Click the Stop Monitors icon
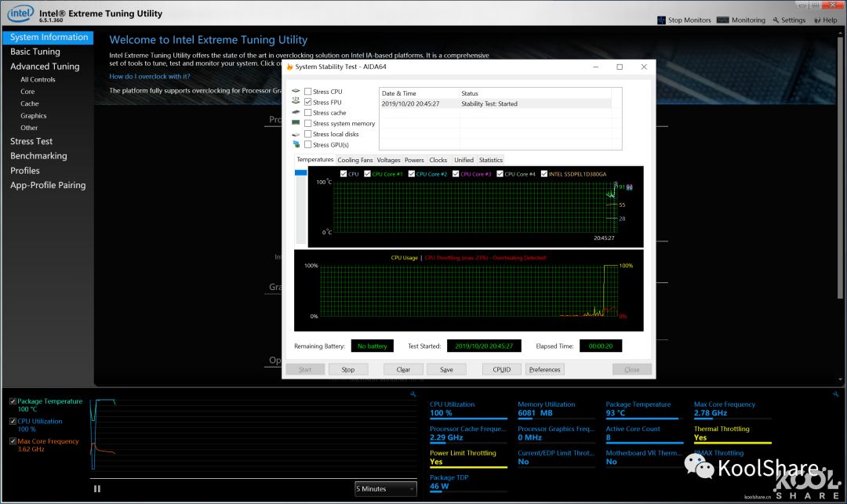 tap(661, 20)
